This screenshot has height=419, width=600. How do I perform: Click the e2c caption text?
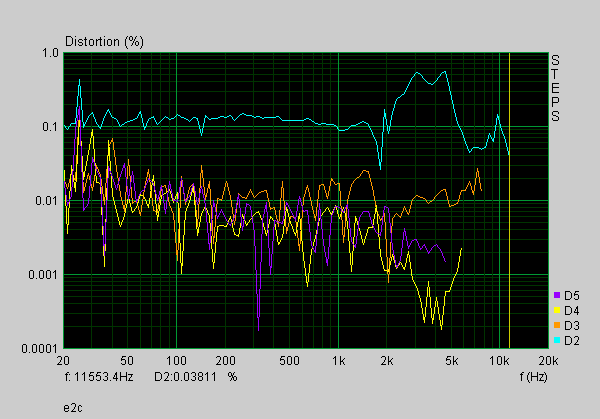point(73,408)
